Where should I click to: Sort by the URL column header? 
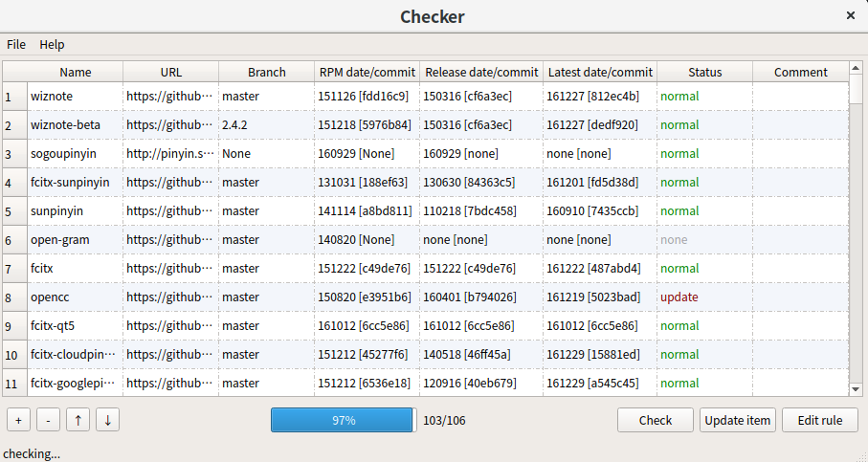[171, 72]
